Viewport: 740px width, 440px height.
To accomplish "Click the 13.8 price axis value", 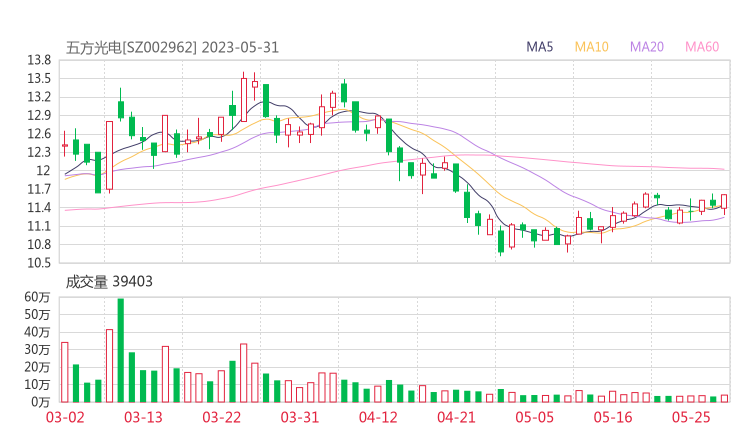I will pyautogui.click(x=39, y=60).
